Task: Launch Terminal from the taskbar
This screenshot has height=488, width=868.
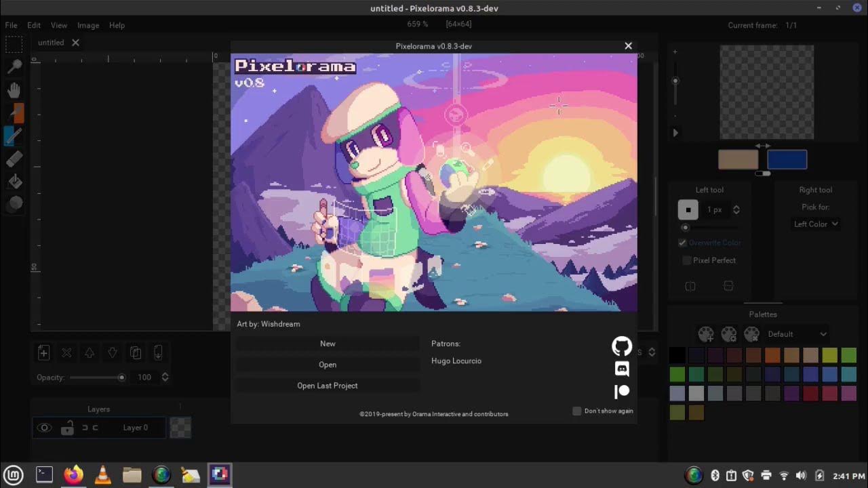Action: [x=44, y=475]
